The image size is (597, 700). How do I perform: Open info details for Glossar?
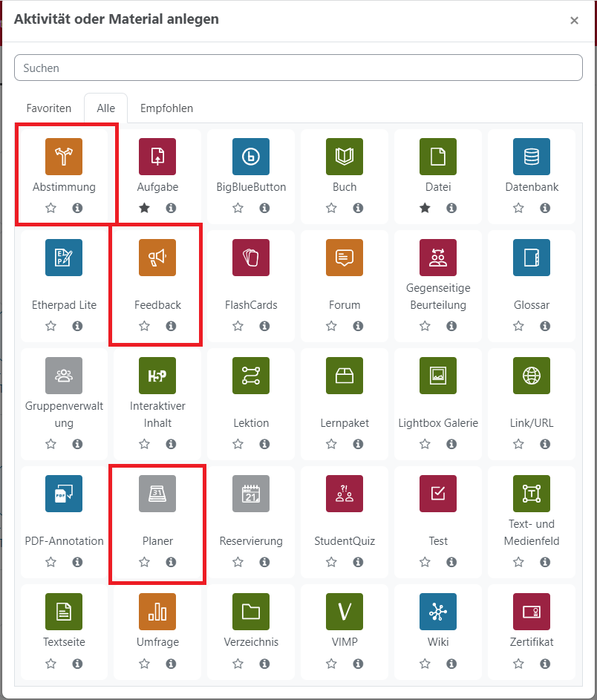[x=545, y=326]
